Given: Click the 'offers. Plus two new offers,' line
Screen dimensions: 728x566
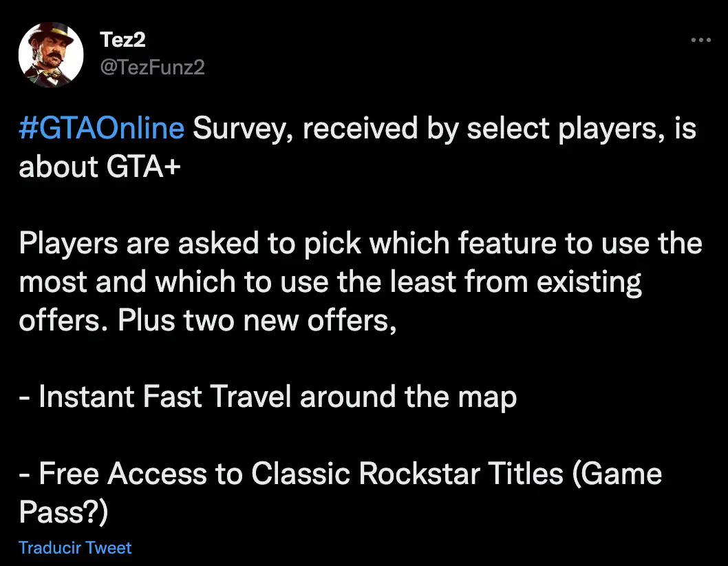Looking at the screenshot, I should point(208,320).
